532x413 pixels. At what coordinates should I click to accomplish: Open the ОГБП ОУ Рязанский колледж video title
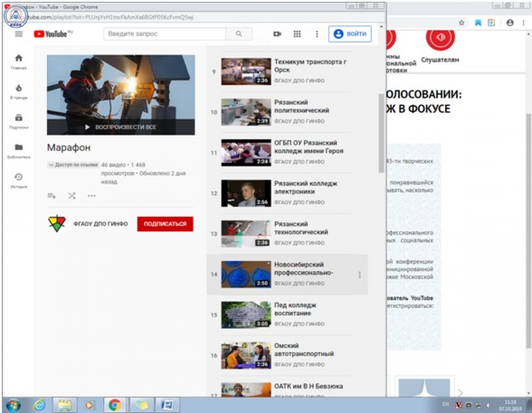(309, 147)
